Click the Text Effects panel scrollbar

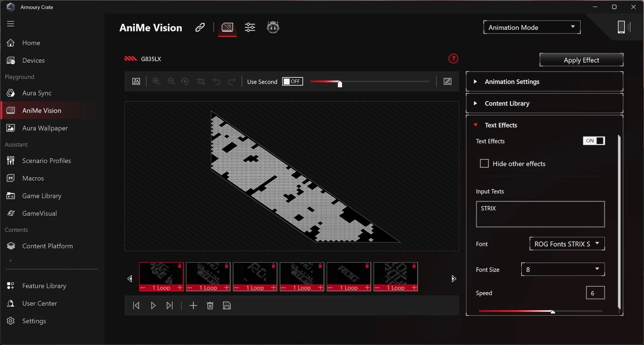click(x=619, y=222)
